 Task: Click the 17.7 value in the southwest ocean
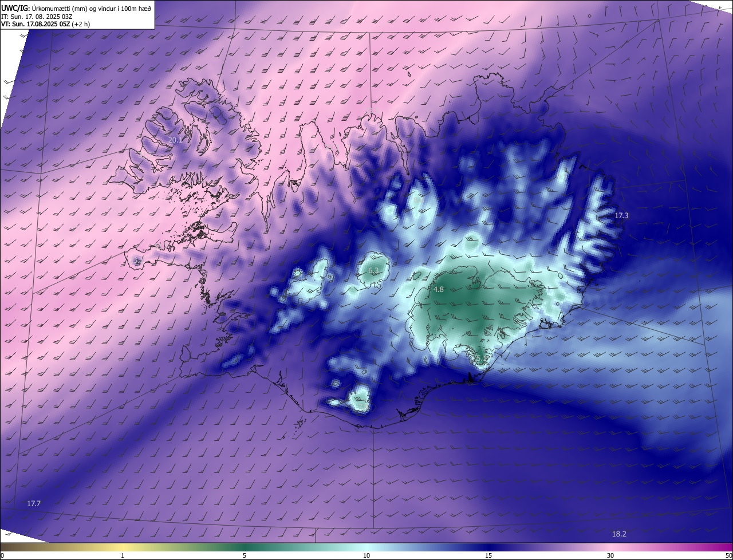coord(34,503)
